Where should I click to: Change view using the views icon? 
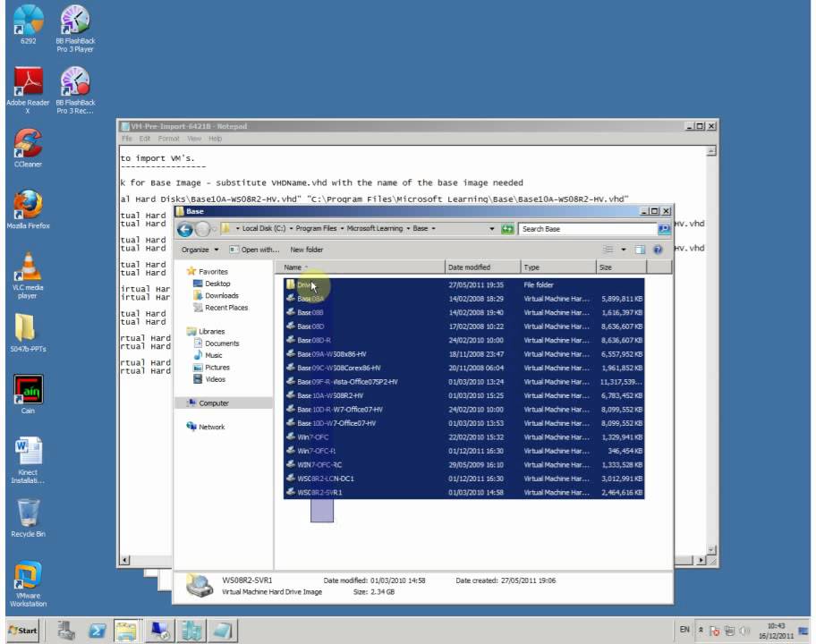point(608,250)
